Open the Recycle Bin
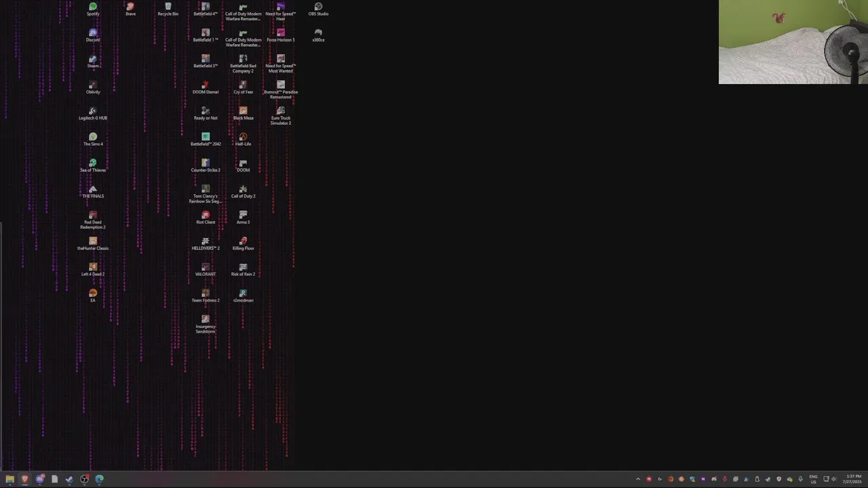The height and width of the screenshot is (488, 868). tap(168, 9)
